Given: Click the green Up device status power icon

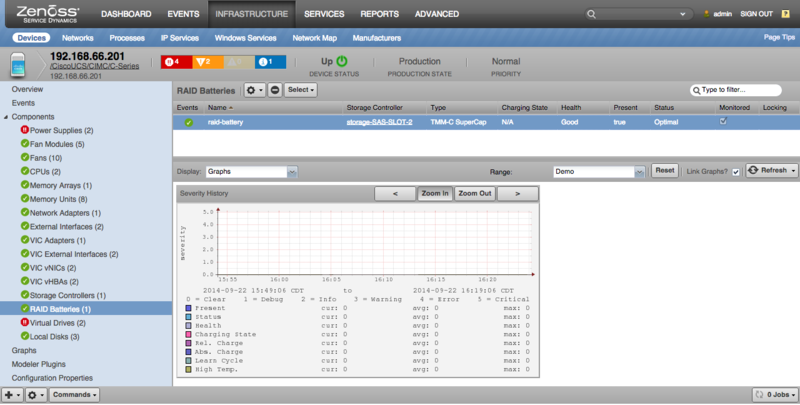Looking at the screenshot, I should tap(342, 61).
